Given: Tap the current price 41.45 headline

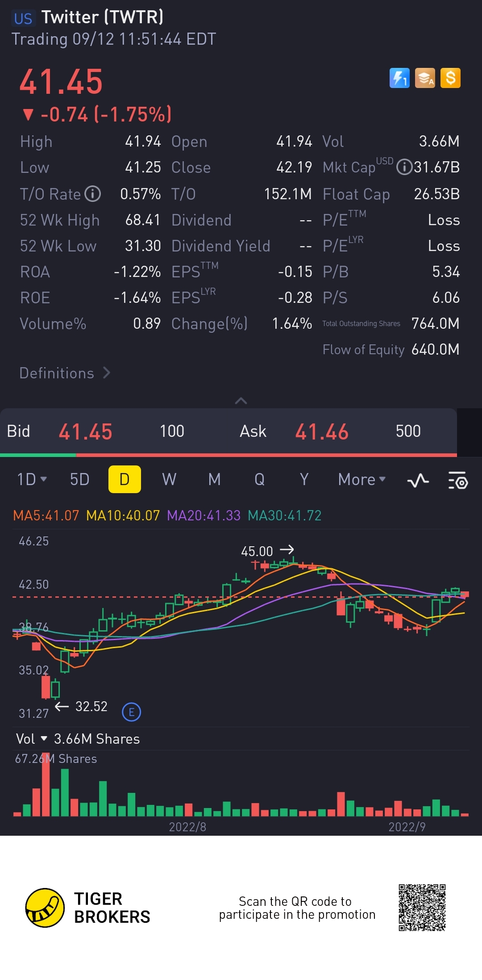Looking at the screenshot, I should click(x=61, y=82).
